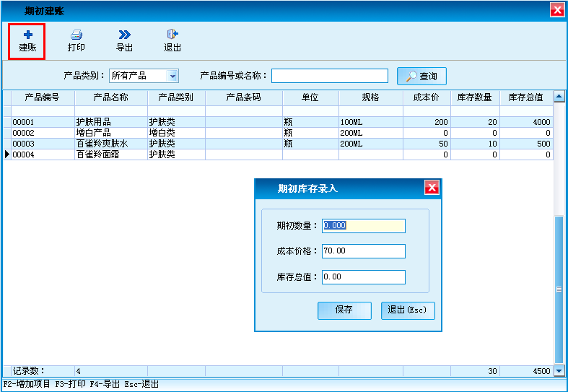The image size is (568, 392).
Task: Click the 打印 printer icon
Action: [76, 35]
